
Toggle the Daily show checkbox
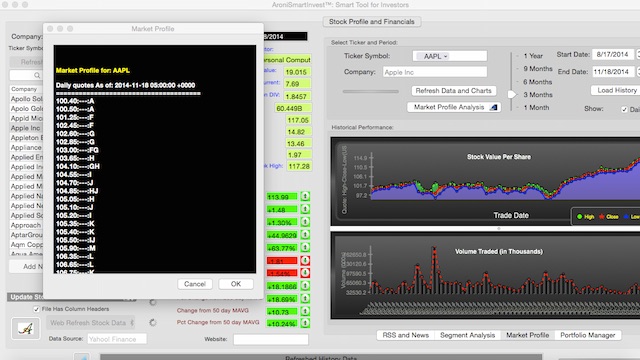[624, 109]
